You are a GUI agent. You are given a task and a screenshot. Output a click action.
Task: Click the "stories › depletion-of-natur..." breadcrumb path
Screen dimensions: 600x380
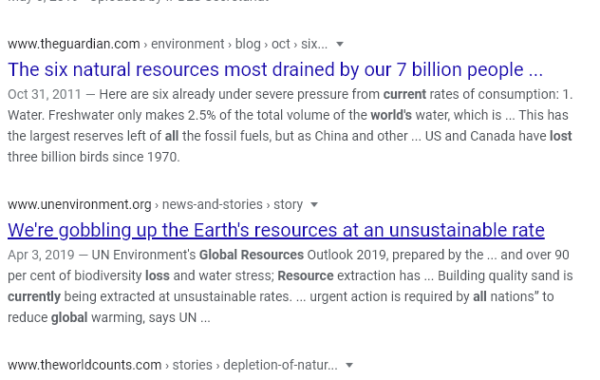click(255, 365)
